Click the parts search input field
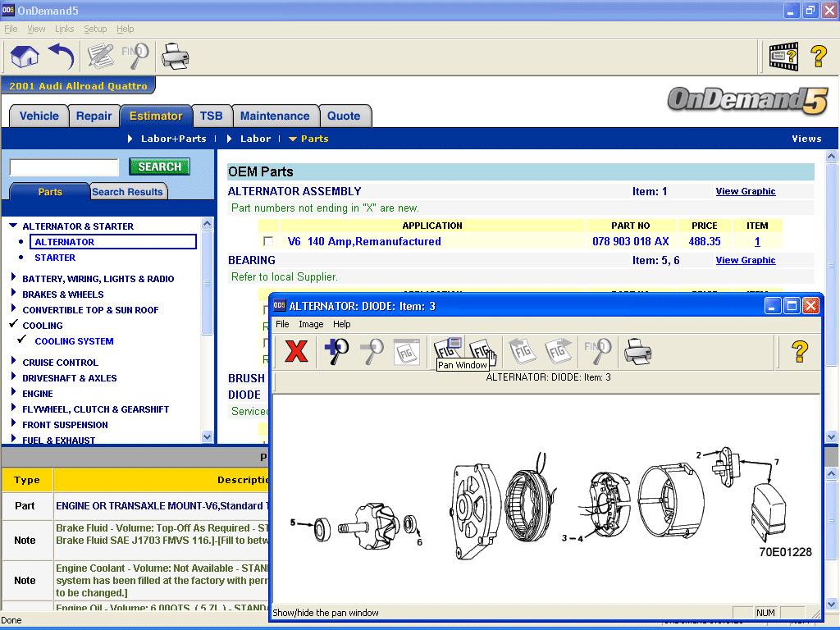840x630 pixels. pos(64,167)
